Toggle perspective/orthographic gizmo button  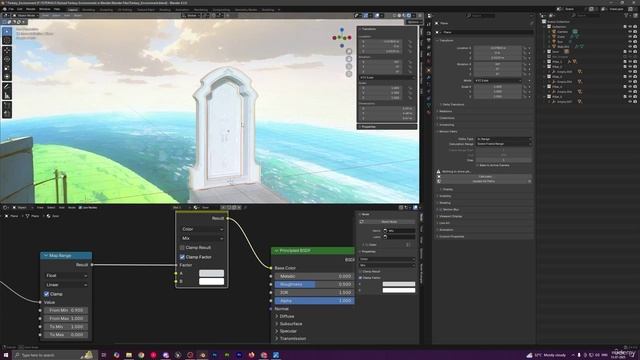point(349,74)
